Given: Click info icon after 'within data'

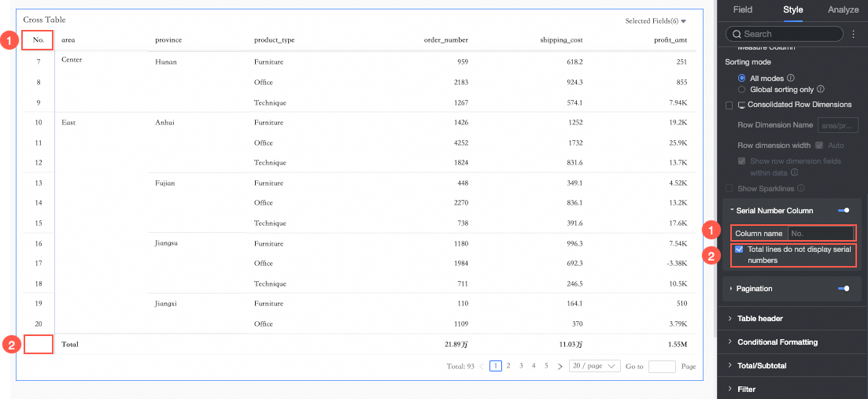Looking at the screenshot, I should pyautogui.click(x=794, y=172).
